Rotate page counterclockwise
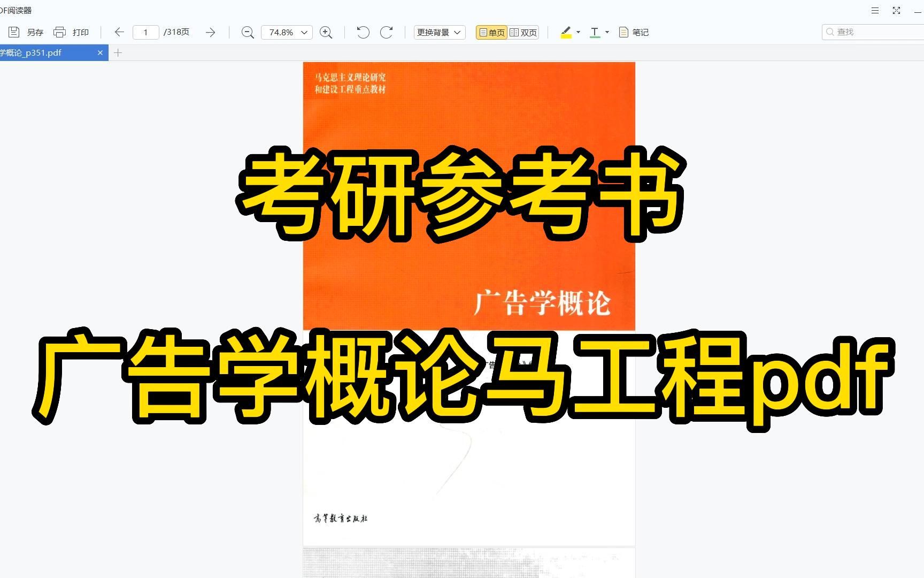924x578 pixels. (x=363, y=32)
